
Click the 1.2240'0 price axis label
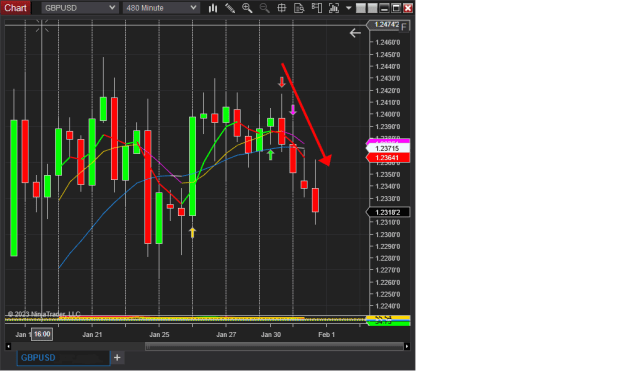tap(388, 306)
